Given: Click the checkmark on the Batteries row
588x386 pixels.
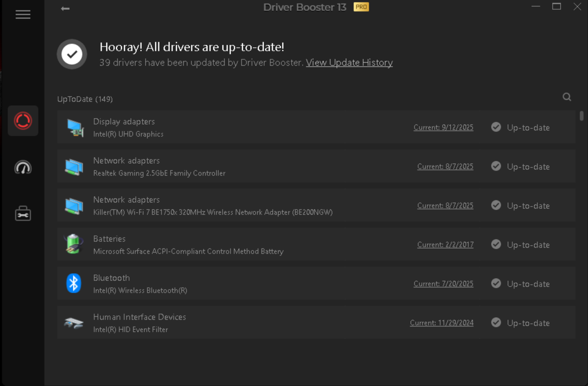Looking at the screenshot, I should coord(496,244).
